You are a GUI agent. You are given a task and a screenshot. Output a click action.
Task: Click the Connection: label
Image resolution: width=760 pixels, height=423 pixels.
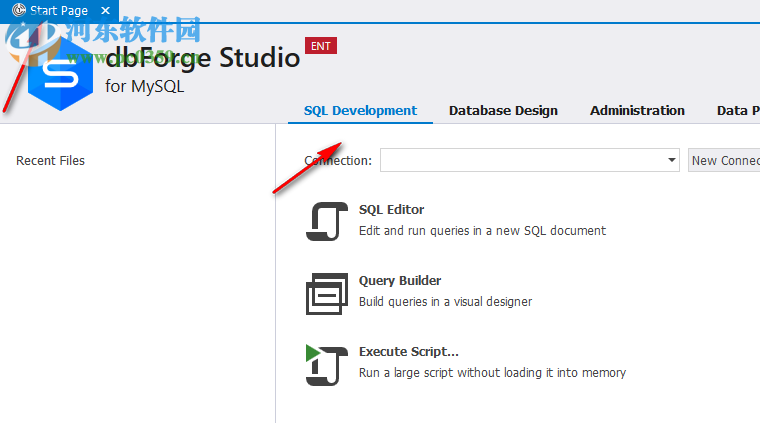338,160
